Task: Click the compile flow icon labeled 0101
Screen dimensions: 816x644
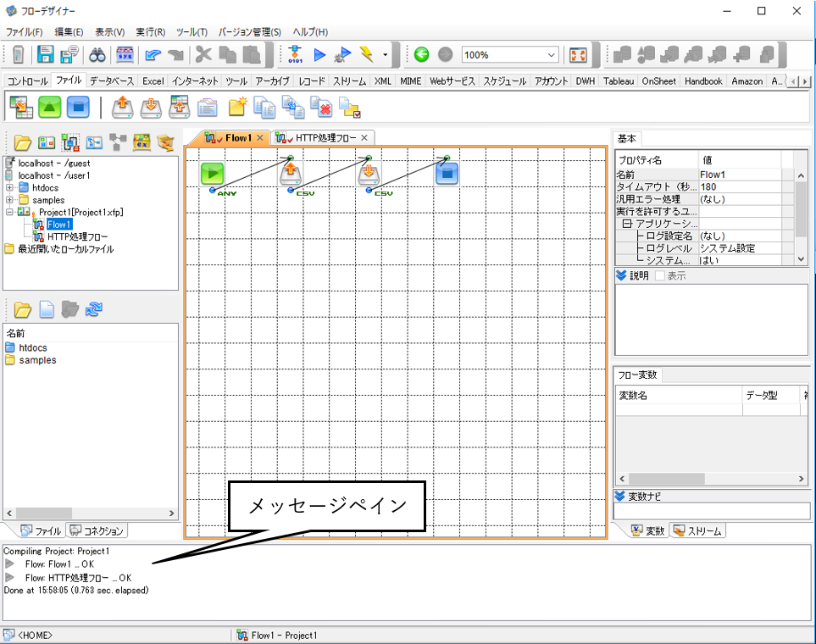Action: pos(295,55)
